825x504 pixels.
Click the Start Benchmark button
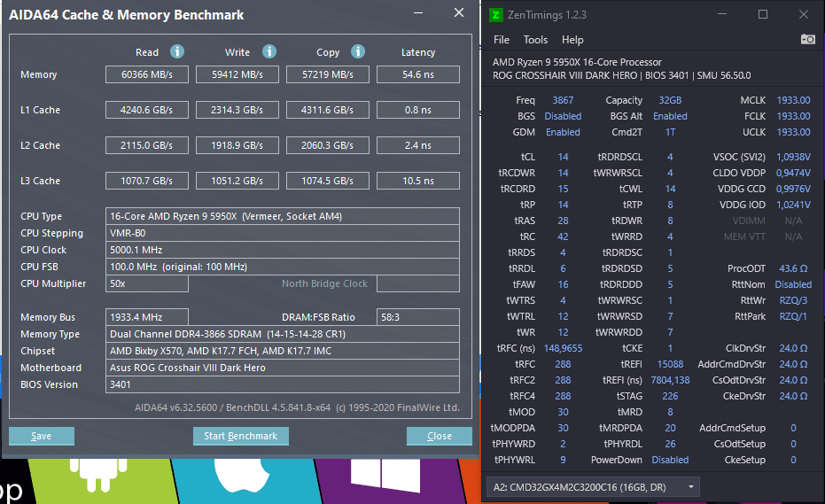[240, 436]
